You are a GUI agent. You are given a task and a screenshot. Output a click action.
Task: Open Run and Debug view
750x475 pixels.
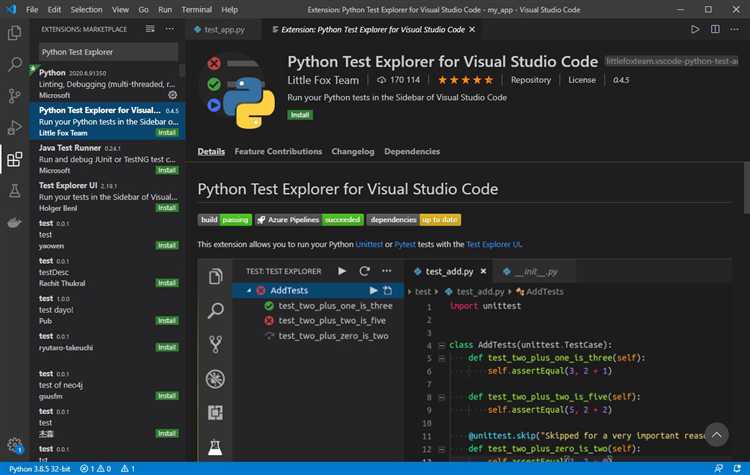[x=14, y=127]
